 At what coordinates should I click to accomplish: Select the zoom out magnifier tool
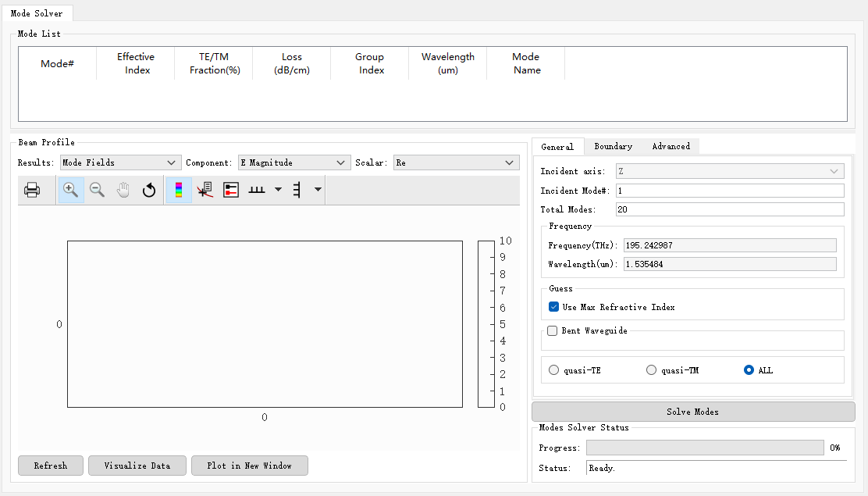click(97, 190)
